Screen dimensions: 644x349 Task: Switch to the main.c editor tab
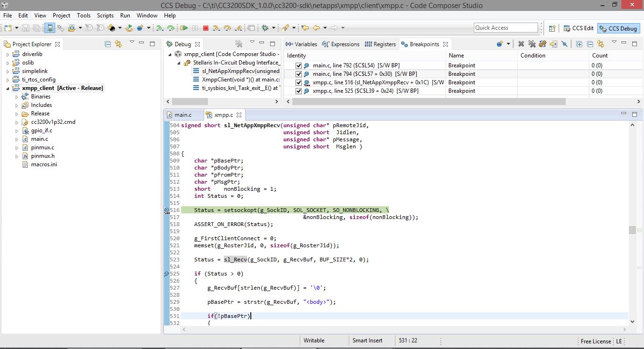[x=182, y=115]
